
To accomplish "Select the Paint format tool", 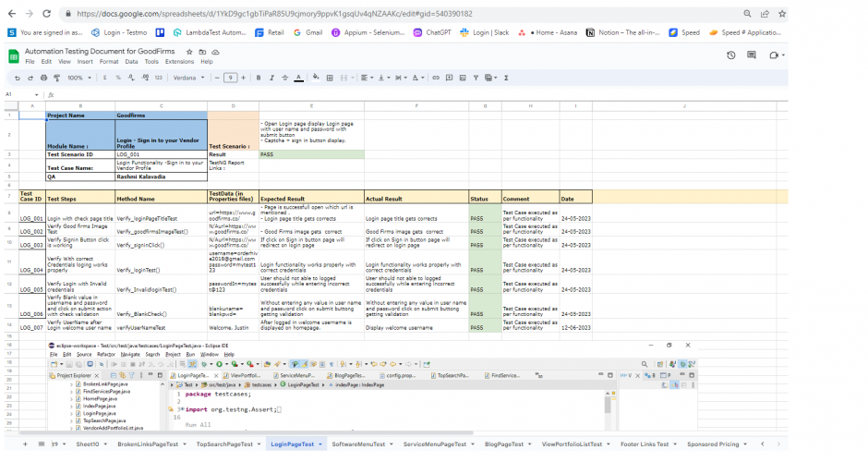I will (x=56, y=78).
